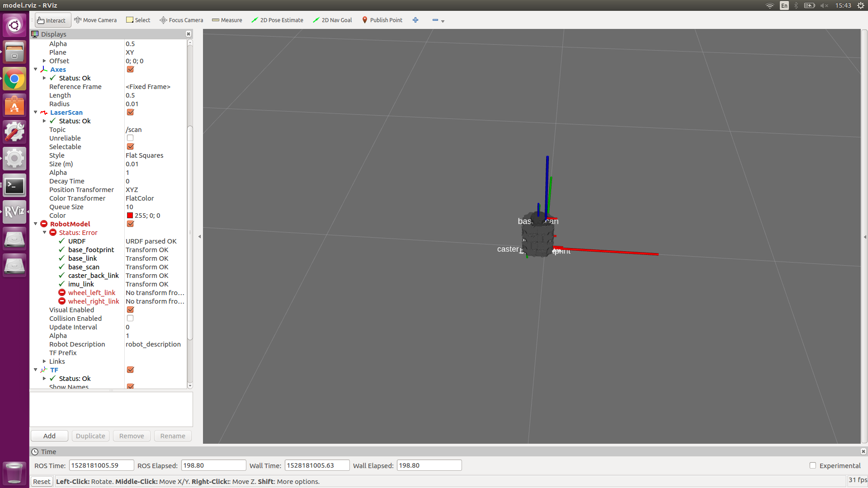This screenshot has width=868, height=488.
Task: Click the Duplicate button
Action: coord(90,436)
